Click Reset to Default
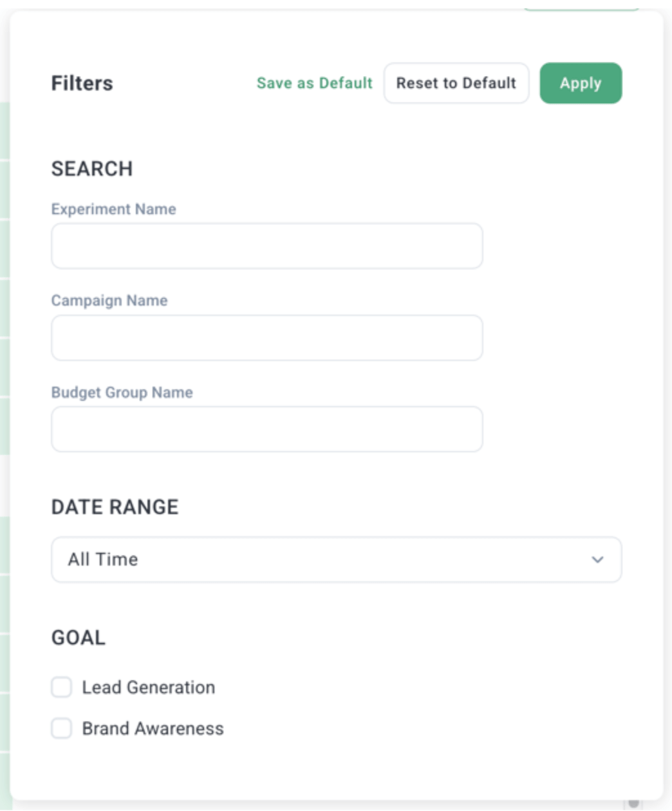The width and height of the screenshot is (672, 811). pyautogui.click(x=456, y=83)
